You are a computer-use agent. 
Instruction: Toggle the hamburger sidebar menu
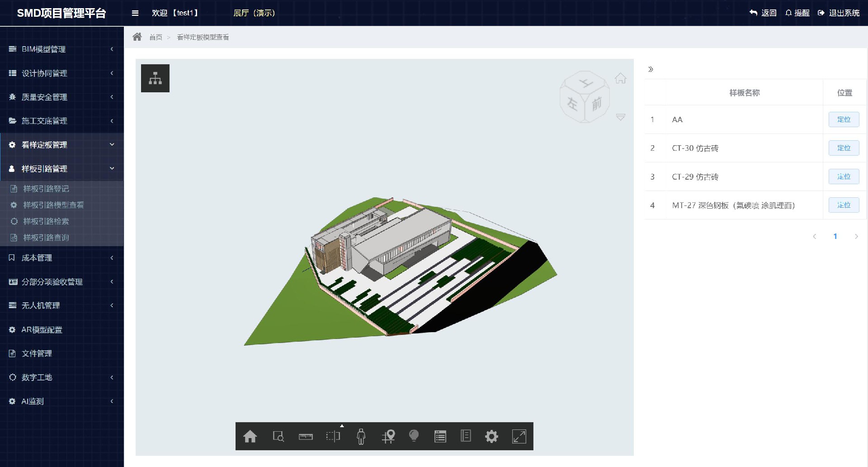click(x=135, y=13)
